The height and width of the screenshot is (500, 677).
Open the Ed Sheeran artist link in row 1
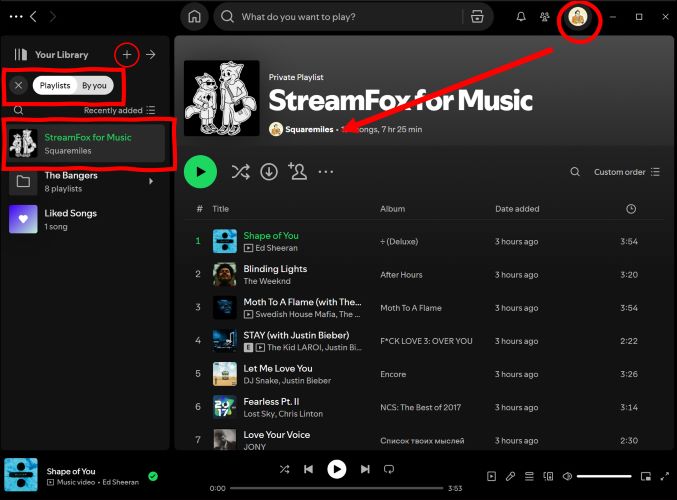tap(276, 248)
